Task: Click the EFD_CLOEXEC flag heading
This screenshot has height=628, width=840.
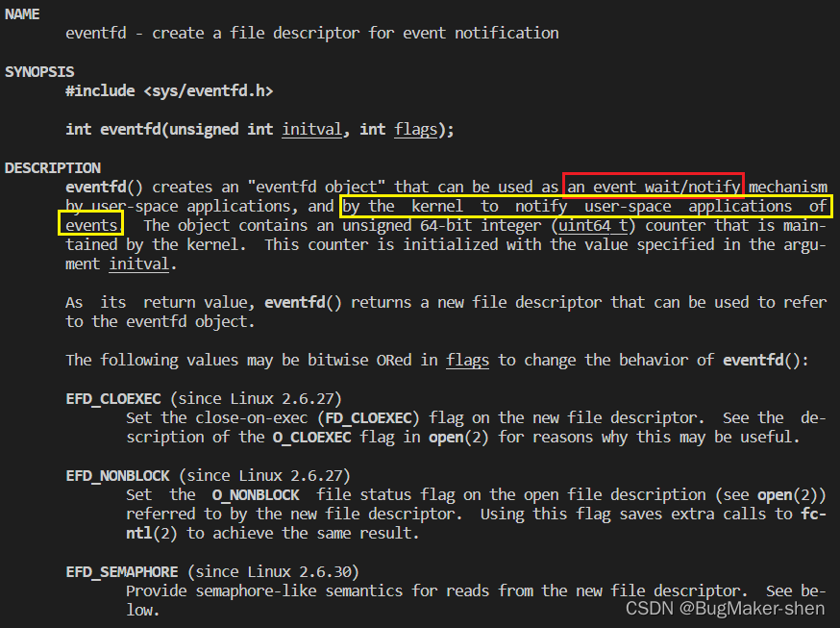Action: click(x=113, y=399)
